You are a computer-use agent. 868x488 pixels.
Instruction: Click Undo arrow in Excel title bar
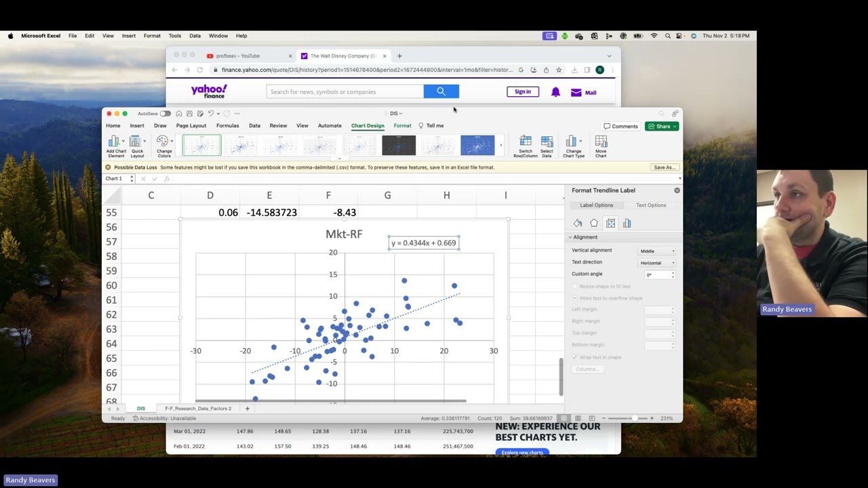[211, 113]
